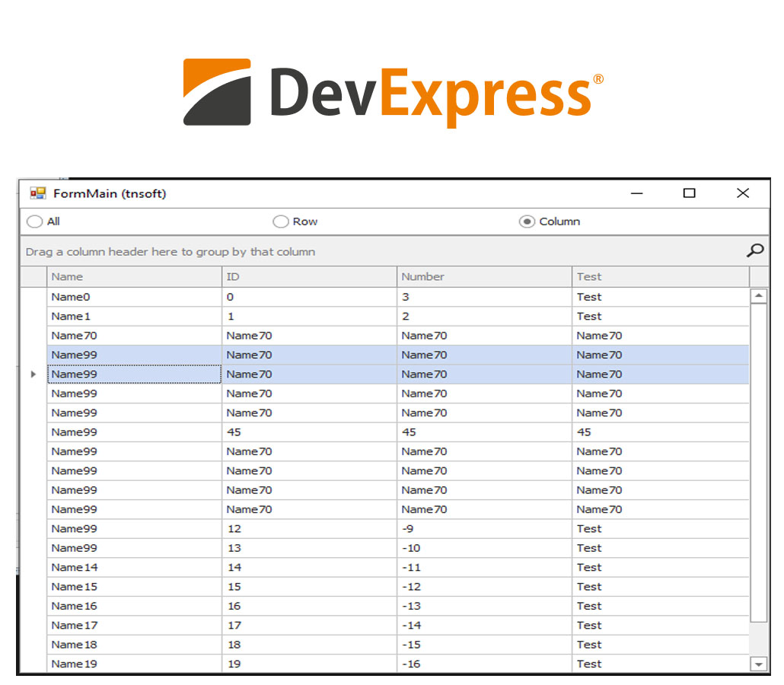Image resolution: width=784 pixels, height=685 pixels.
Task: Select the Name18 cell
Action: click(134, 645)
